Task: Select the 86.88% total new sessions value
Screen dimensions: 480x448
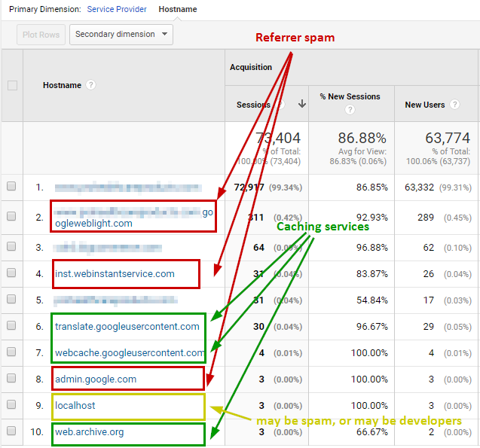Action: point(362,138)
